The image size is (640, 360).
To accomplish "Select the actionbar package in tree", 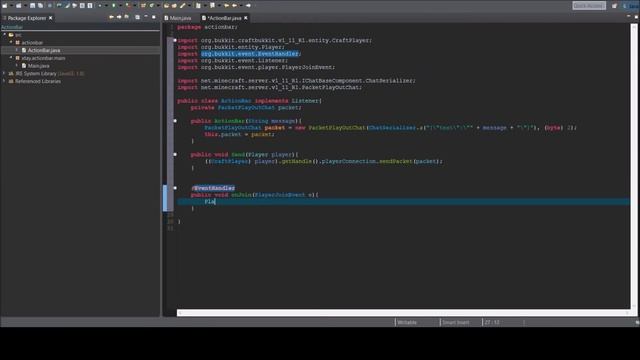I will point(32,42).
